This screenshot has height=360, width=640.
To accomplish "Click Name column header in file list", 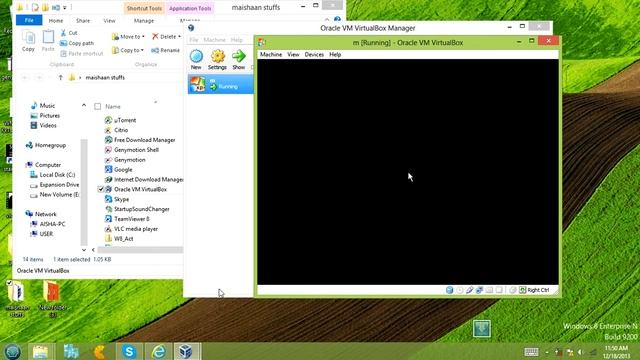I will click(x=113, y=107).
